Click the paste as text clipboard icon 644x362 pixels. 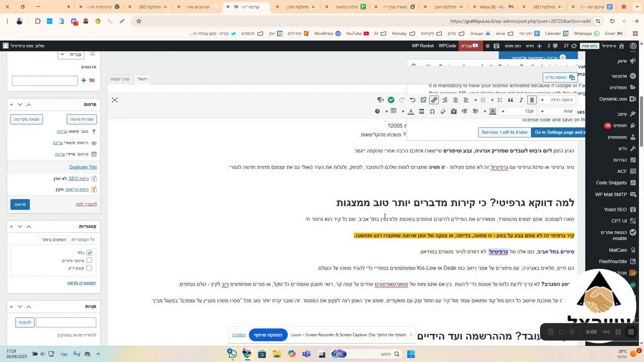coord(453,111)
